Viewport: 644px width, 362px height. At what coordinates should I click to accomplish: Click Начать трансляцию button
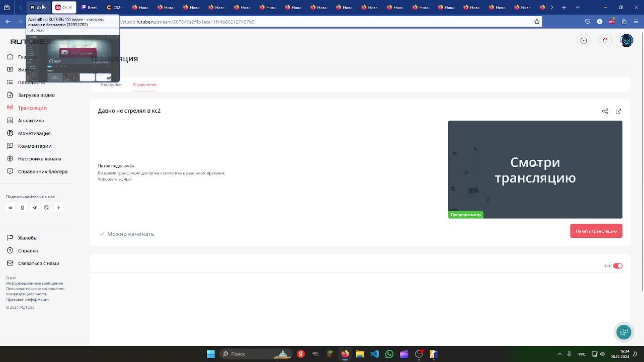pyautogui.click(x=596, y=231)
